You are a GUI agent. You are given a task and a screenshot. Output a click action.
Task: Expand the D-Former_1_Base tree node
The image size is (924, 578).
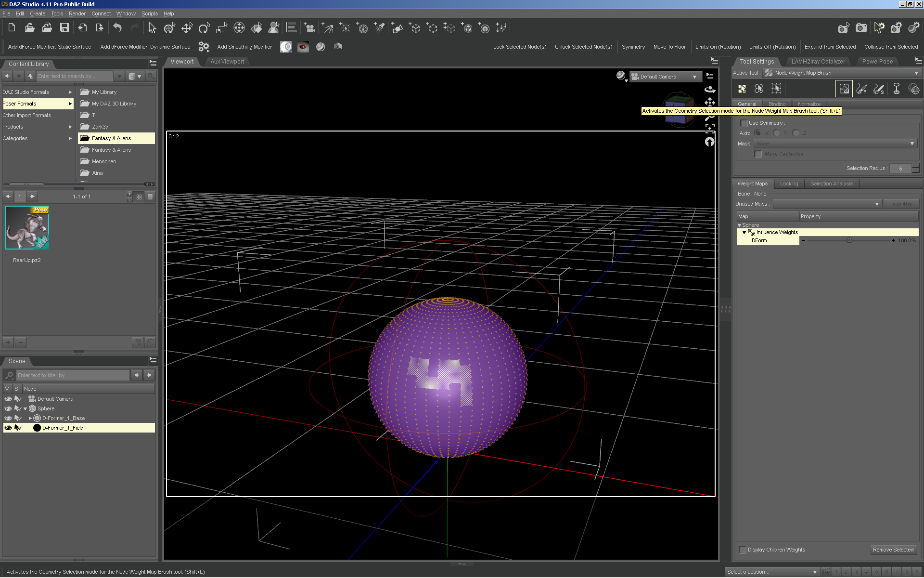pos(30,418)
